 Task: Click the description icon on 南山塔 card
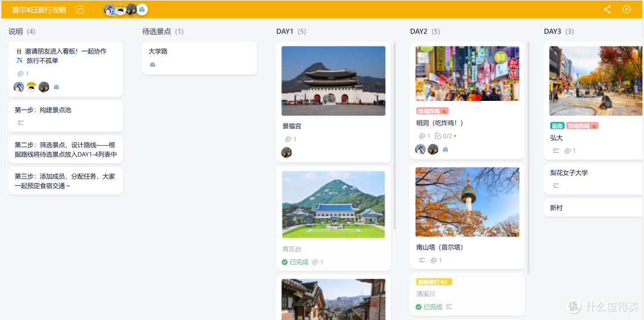422,260
